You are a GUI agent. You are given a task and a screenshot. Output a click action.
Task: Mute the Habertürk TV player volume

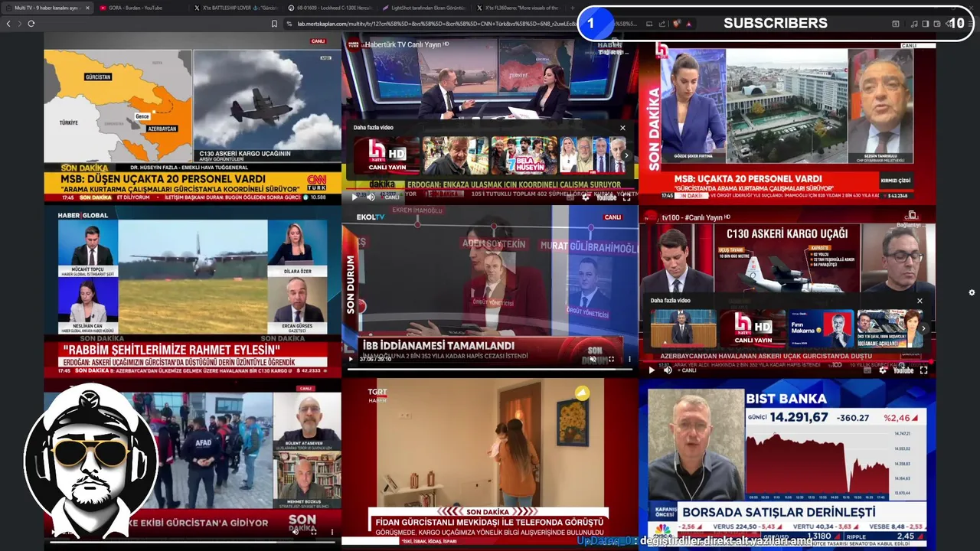[371, 197]
